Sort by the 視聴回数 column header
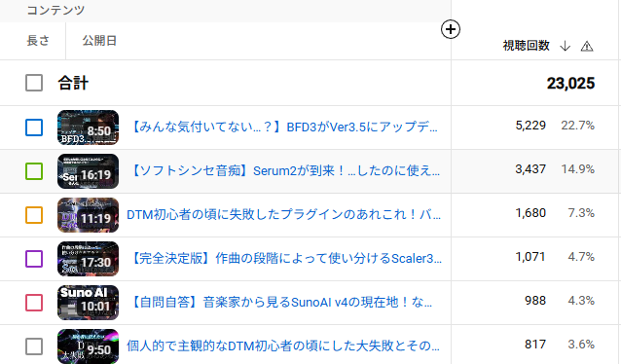 click(526, 46)
